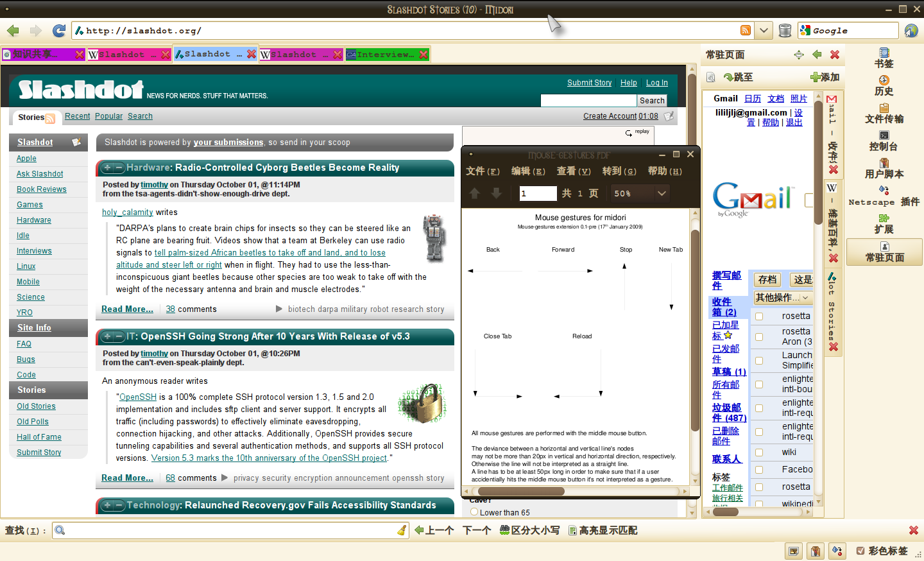Viewport: 924px width, 561px height.
Task: Open address bar history dropdown
Action: coord(763,30)
